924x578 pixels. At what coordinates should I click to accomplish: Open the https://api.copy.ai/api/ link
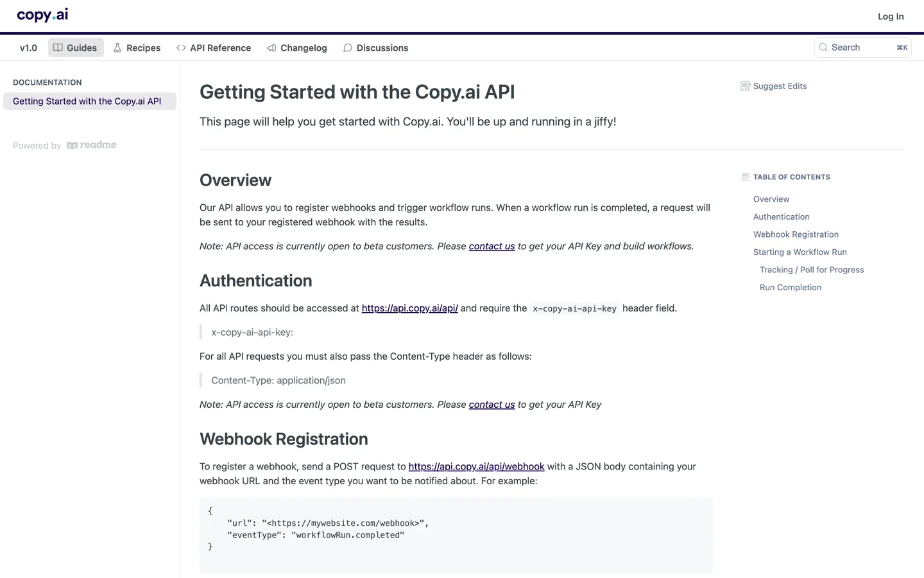click(x=409, y=308)
